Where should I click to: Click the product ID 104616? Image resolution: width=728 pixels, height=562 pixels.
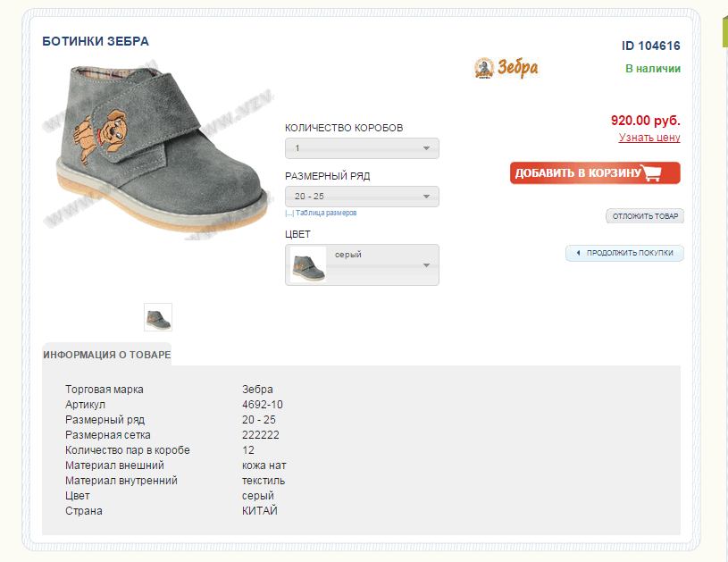pos(650,46)
